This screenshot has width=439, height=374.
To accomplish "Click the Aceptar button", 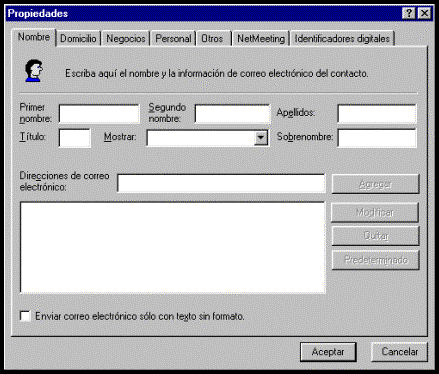I will (328, 352).
